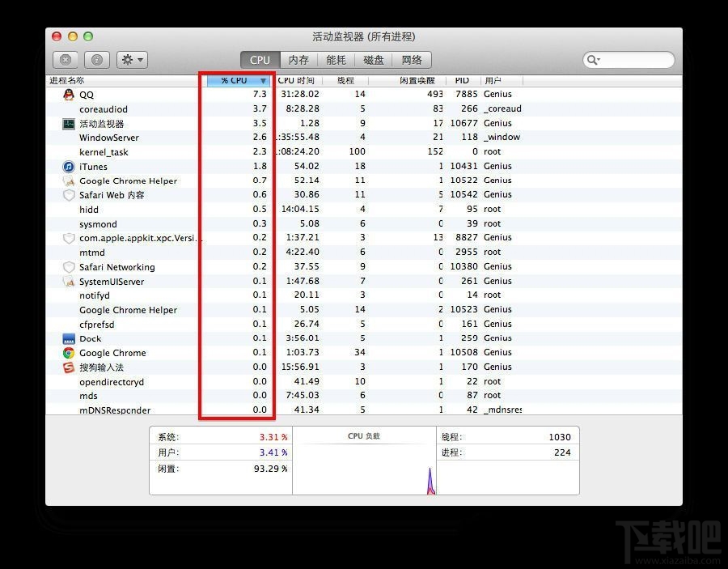Select the cfprefsd process row
The image size is (728, 569).
364,324
